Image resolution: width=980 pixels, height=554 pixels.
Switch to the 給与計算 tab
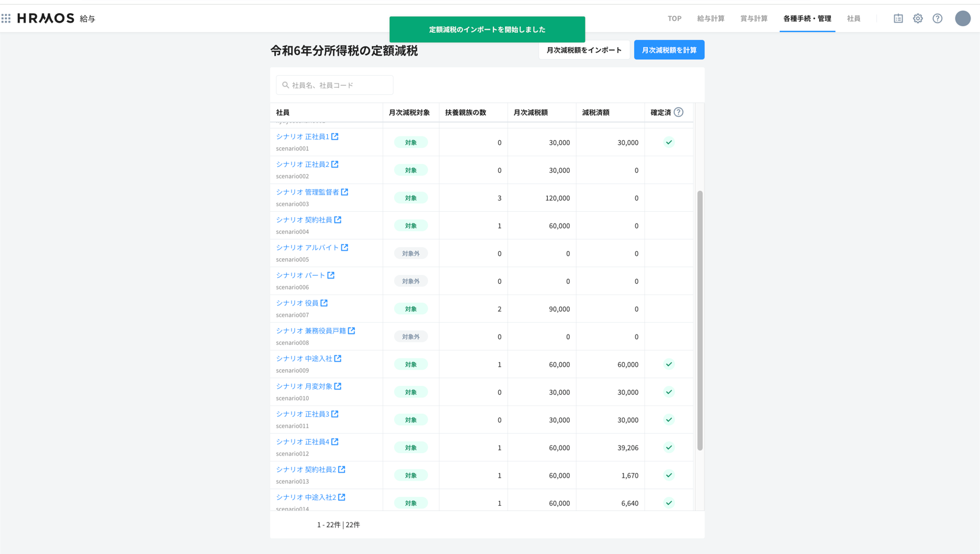point(711,18)
